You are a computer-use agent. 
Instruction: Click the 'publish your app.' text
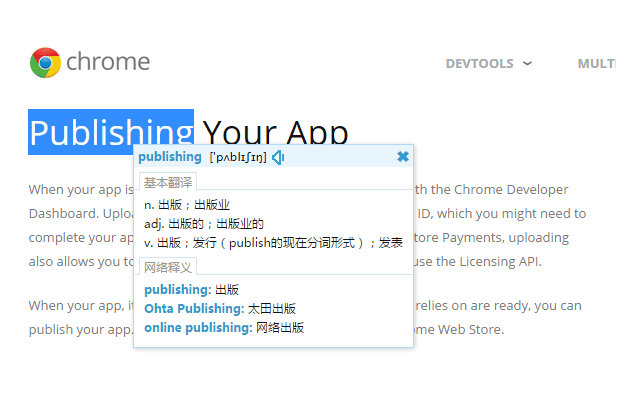point(81,330)
